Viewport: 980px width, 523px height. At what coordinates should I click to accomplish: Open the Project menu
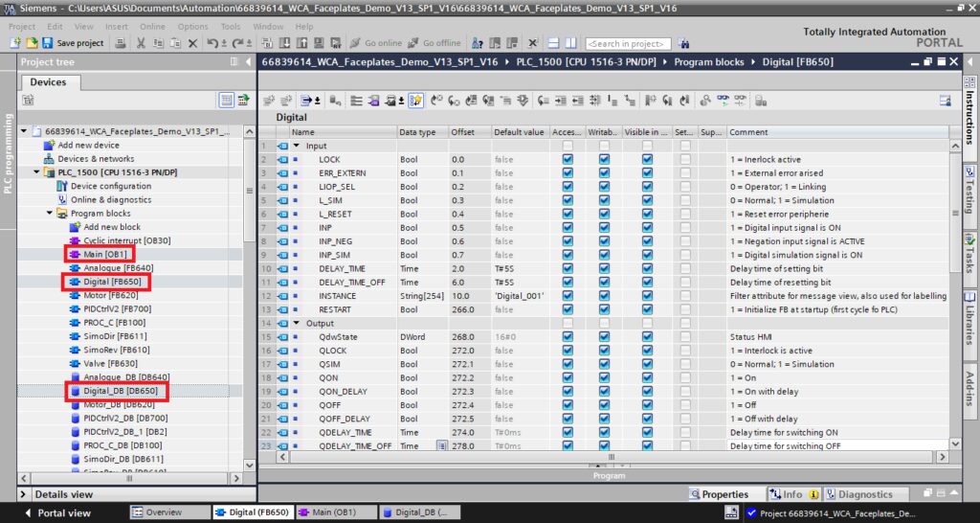pyautogui.click(x=22, y=27)
